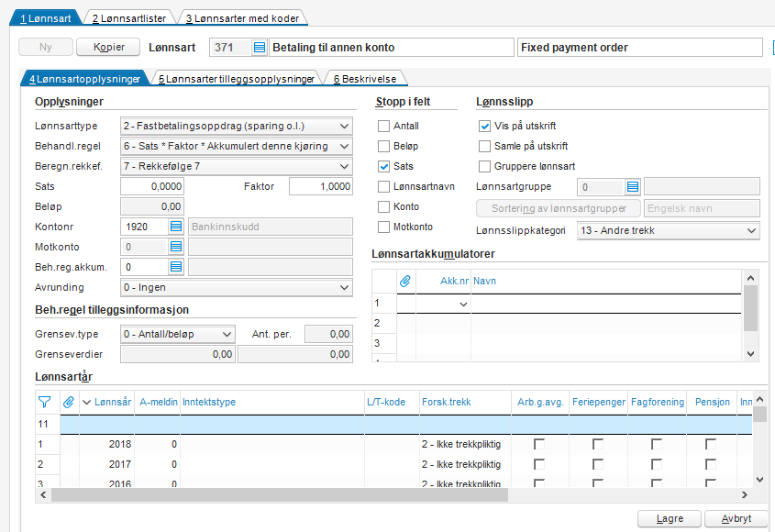Click the paperclip icon in Lønnsartakkumulatorer

click(x=404, y=280)
